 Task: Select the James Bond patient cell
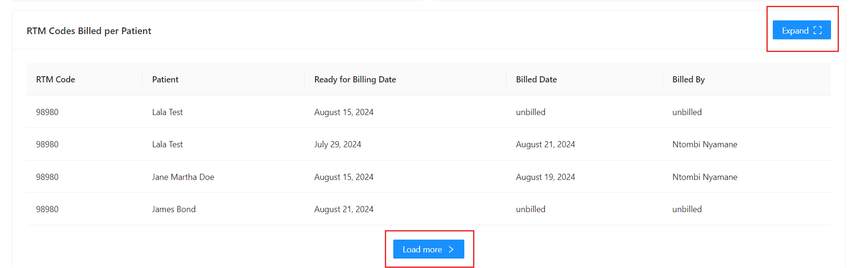[173, 209]
